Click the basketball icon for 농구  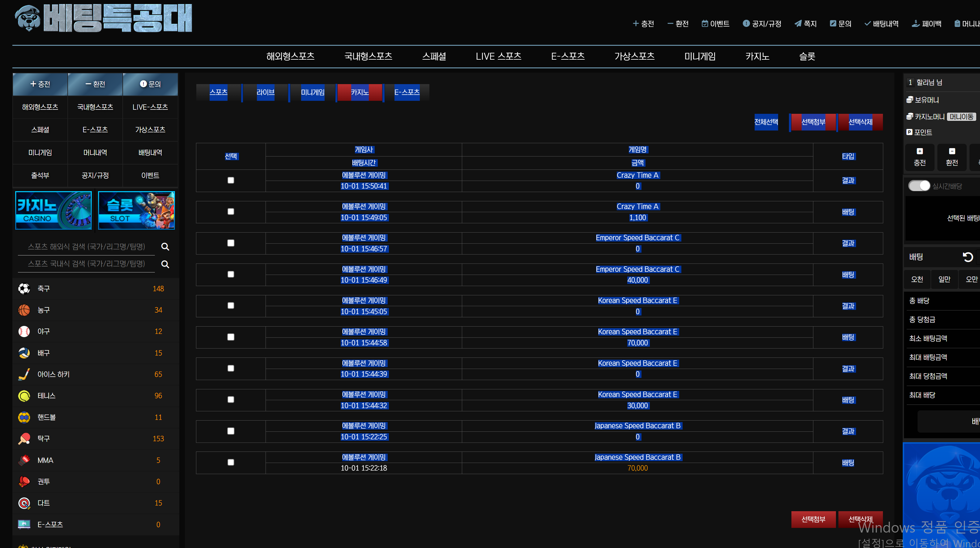tap(24, 310)
